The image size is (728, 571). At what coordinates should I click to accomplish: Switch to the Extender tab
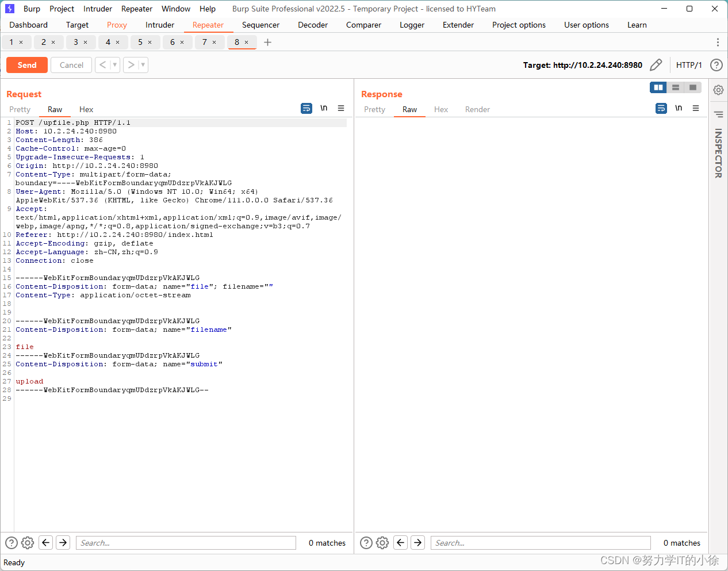[458, 25]
